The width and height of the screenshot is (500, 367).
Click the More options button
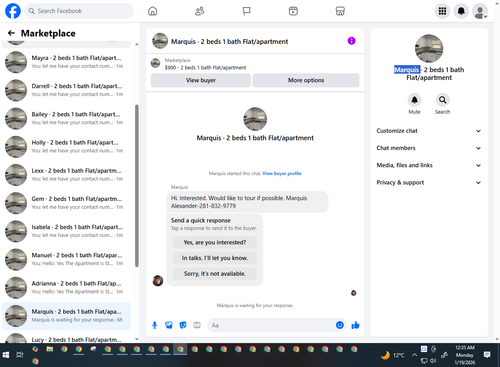[x=306, y=80]
